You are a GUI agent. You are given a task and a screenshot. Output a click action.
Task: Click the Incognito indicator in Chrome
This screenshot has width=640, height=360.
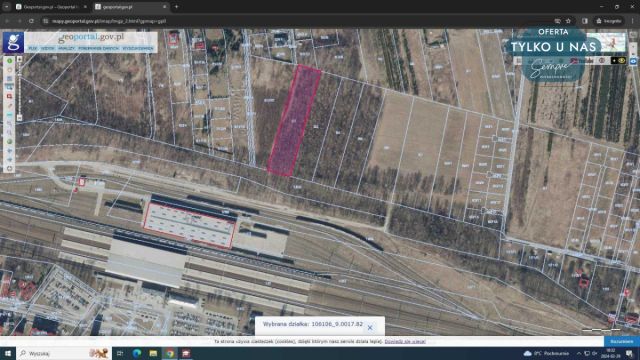609,21
